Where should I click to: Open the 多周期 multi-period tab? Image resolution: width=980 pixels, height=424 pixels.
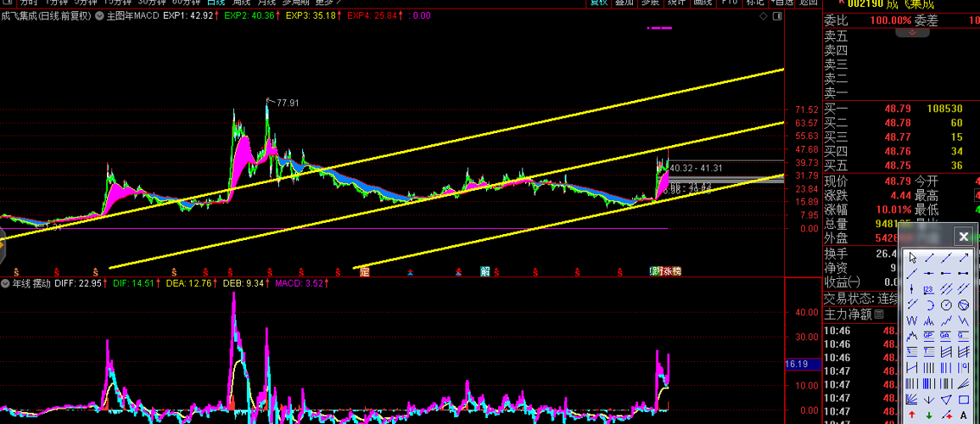(x=297, y=3)
